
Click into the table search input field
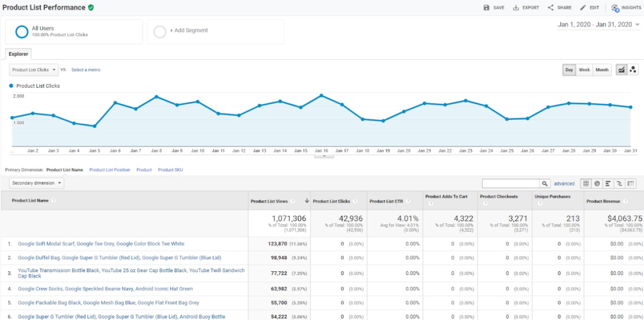coord(510,184)
